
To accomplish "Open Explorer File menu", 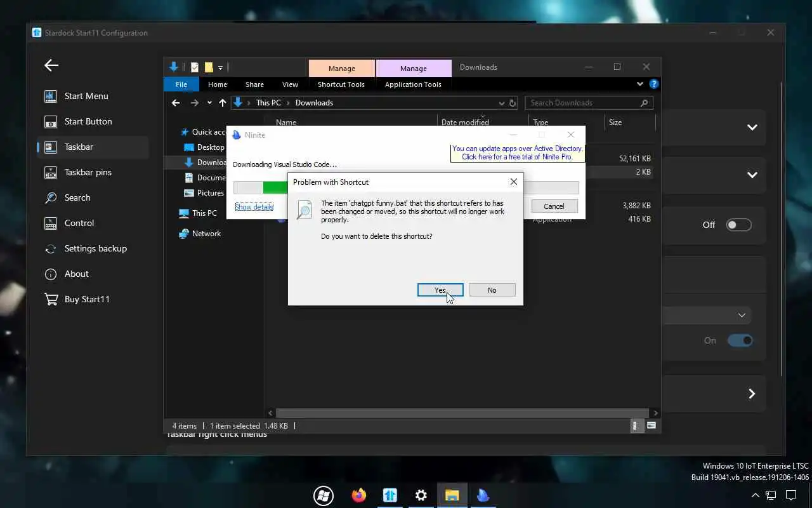I will (x=181, y=84).
